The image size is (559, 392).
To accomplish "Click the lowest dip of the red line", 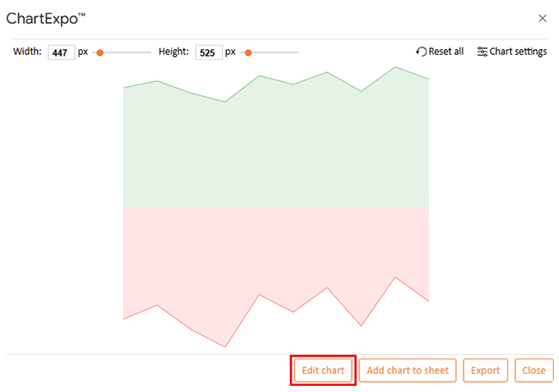I will point(225,346).
